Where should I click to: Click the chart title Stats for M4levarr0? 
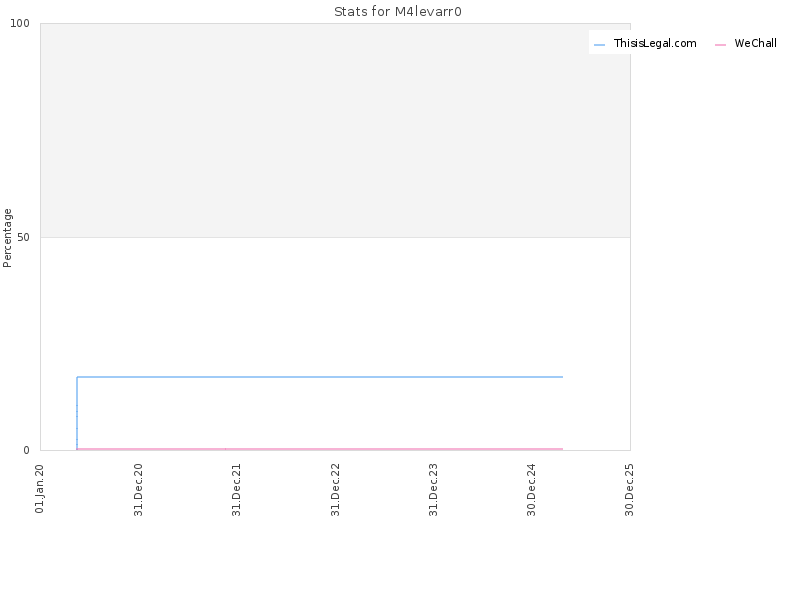point(398,11)
